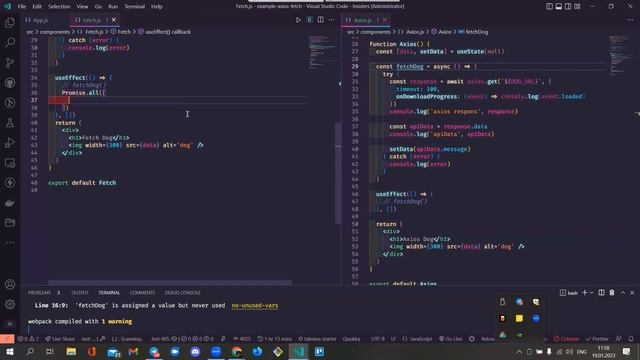The image size is (640, 360).
Task: Open the Thunder Client lightning icon
Action: coord(10,182)
